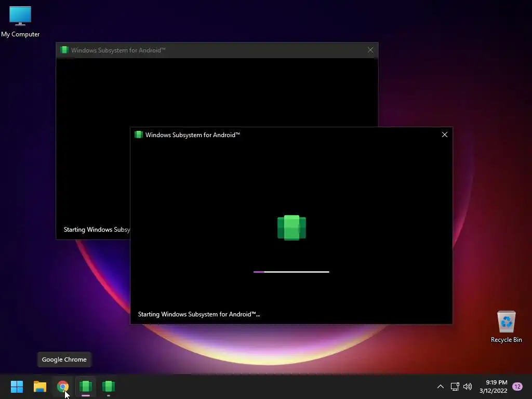Launch File Explorer from the taskbar
The height and width of the screenshot is (399, 532).
point(39,387)
